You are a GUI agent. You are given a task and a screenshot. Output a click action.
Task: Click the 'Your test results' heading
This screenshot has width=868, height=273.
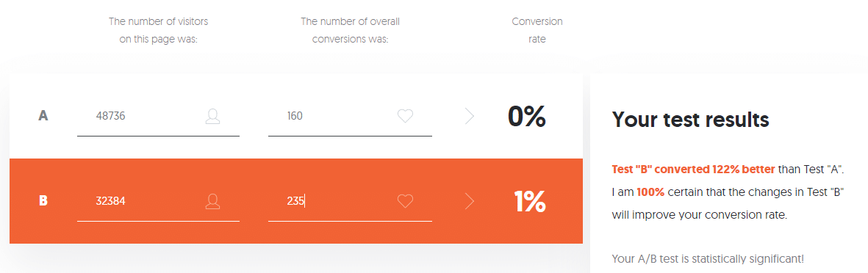tap(690, 120)
